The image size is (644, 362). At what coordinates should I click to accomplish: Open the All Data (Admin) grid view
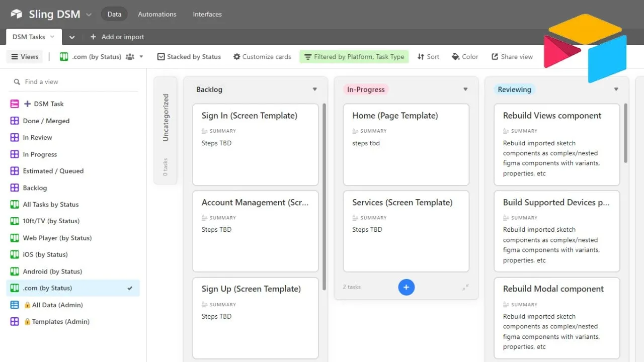(x=74, y=305)
